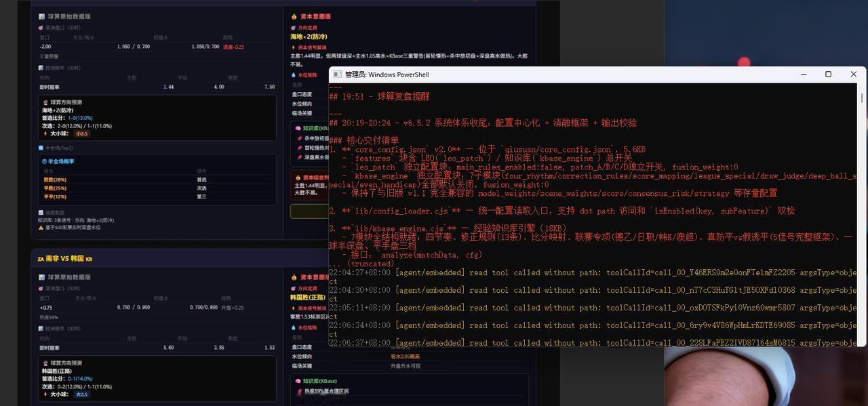This screenshot has width=868, height=406.
Task: Click the draw odds value 4.00
Action: click(219, 87)
